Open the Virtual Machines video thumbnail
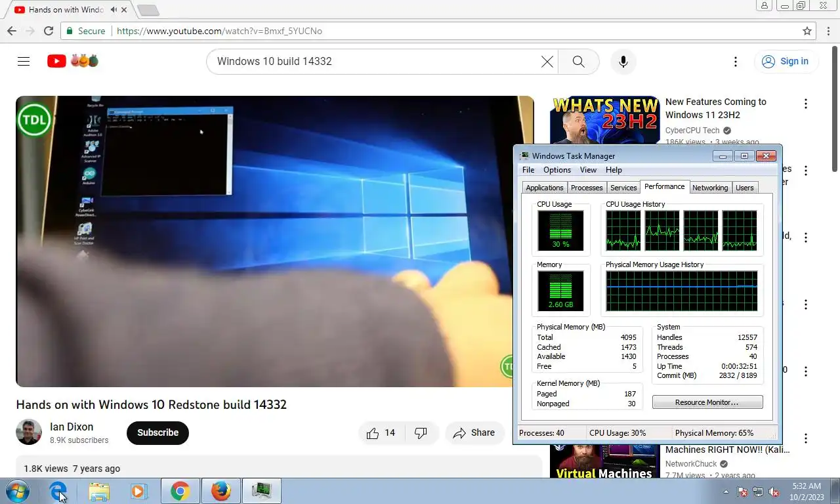Viewport: 840px width, 504px height. click(x=604, y=461)
